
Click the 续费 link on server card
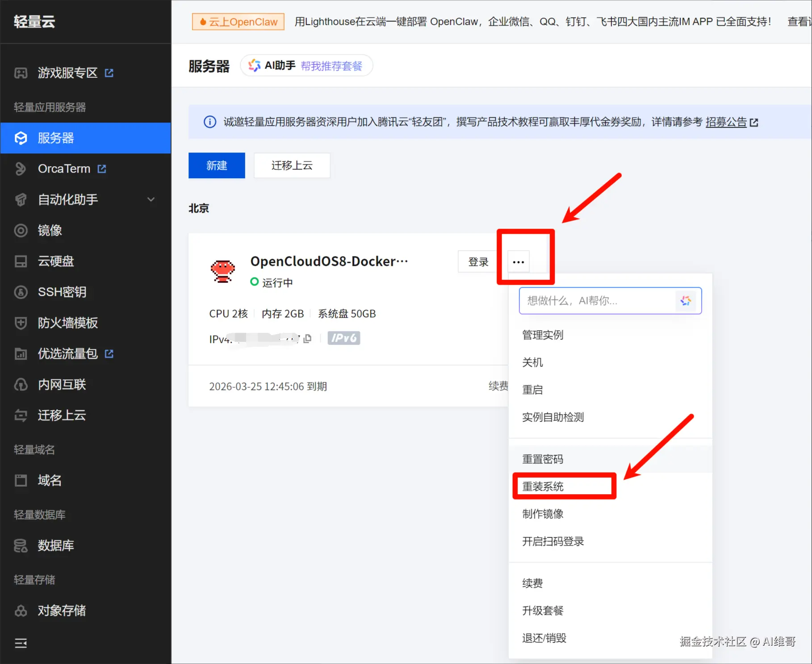498,386
